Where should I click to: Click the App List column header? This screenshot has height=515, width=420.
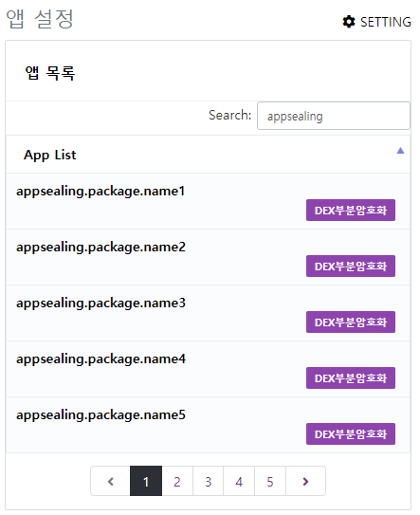point(208,155)
